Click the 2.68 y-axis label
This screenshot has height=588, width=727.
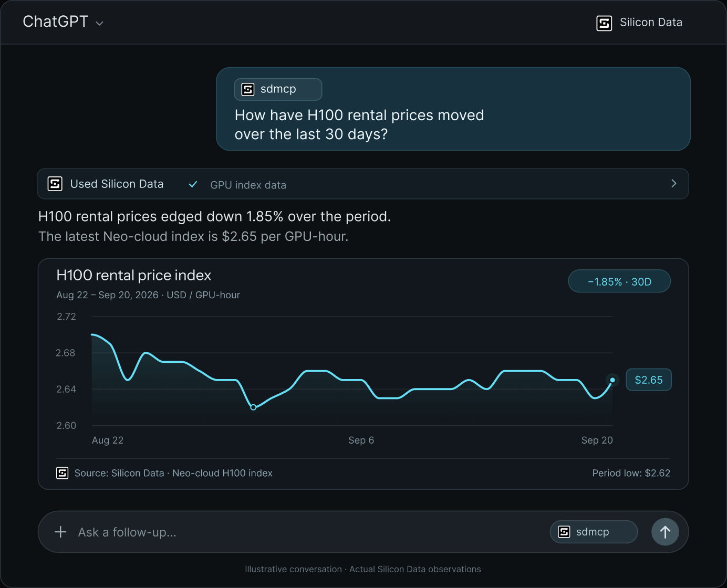point(66,353)
